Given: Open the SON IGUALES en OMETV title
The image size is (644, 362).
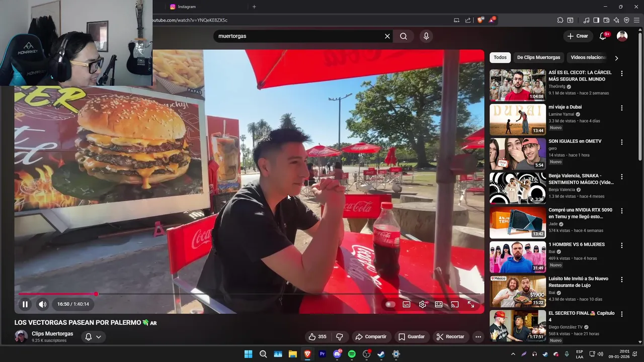Looking at the screenshot, I should [x=575, y=141].
